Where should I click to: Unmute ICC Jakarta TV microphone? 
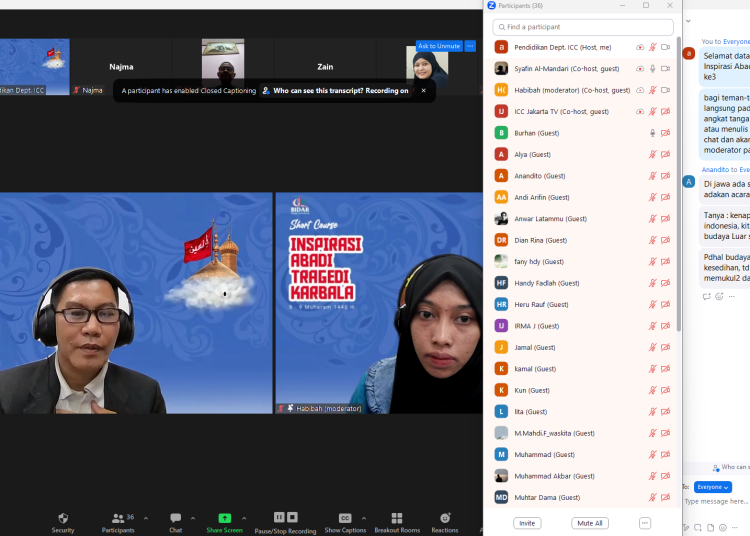(652, 111)
